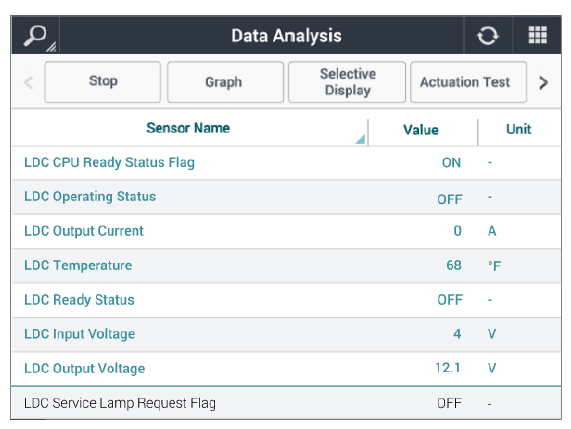Select the LDC Output Voltage row
Screen dimensions: 571x429
(286, 369)
